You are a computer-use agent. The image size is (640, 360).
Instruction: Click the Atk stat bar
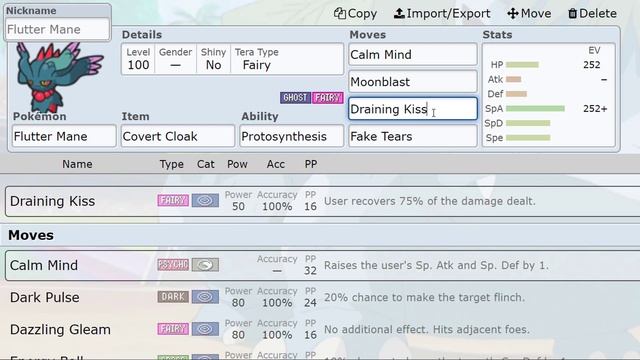pos(513,79)
